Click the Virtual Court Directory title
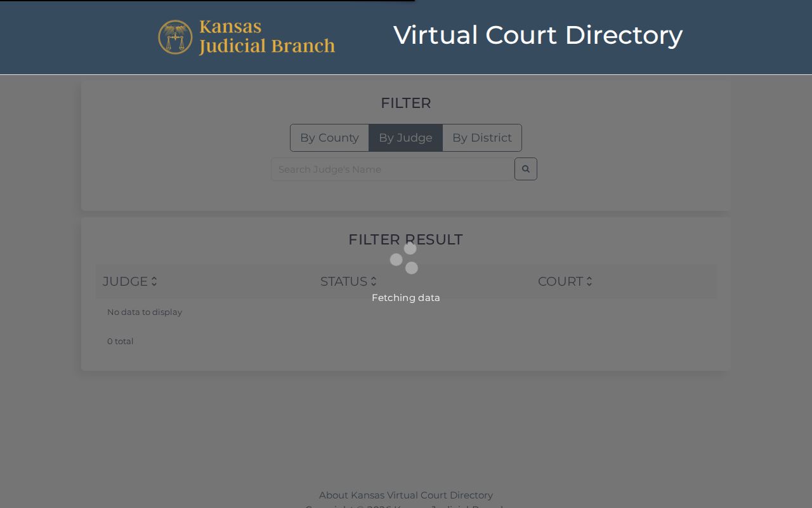The width and height of the screenshot is (812, 508). click(x=538, y=35)
